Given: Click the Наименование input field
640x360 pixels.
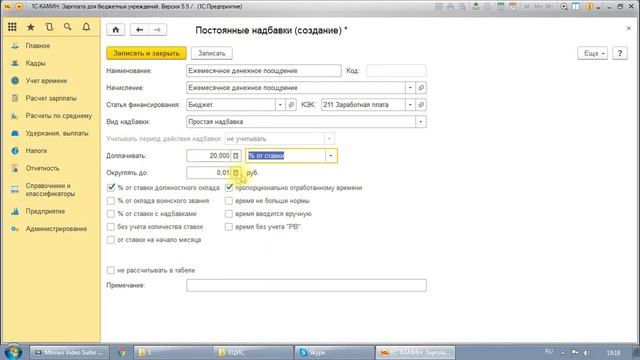Looking at the screenshot, I should (x=264, y=71).
